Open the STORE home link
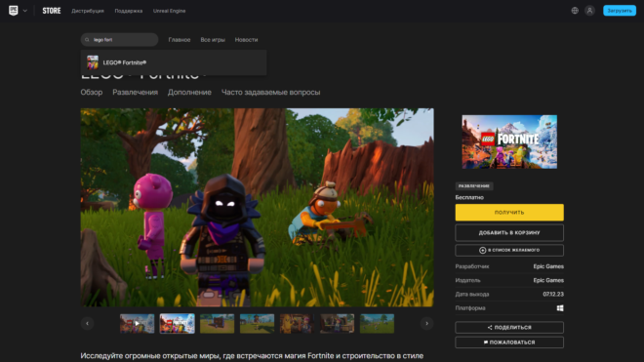 [52, 11]
